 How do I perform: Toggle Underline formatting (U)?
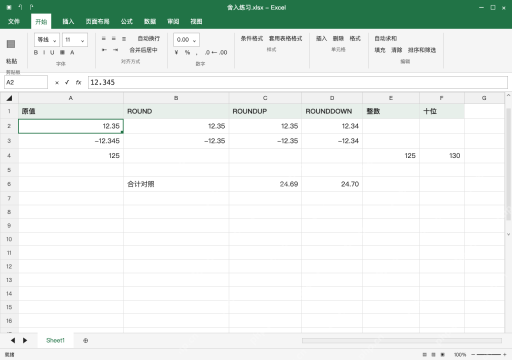[52, 53]
